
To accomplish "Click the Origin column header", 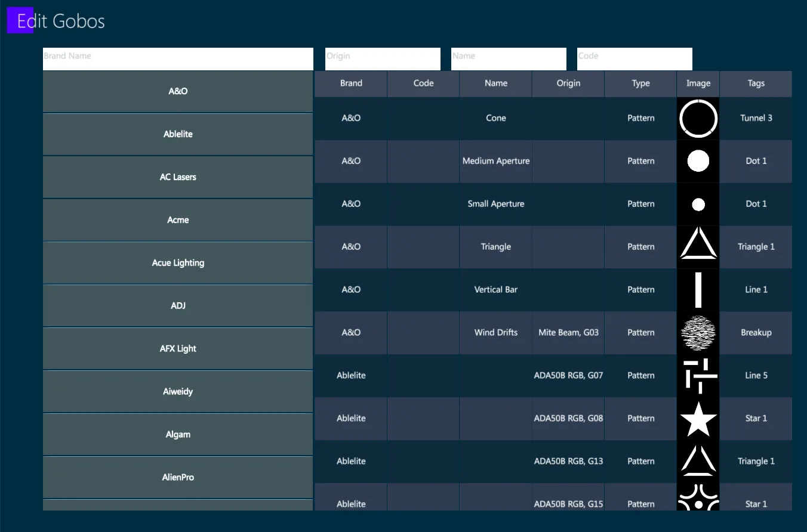I will click(x=568, y=84).
